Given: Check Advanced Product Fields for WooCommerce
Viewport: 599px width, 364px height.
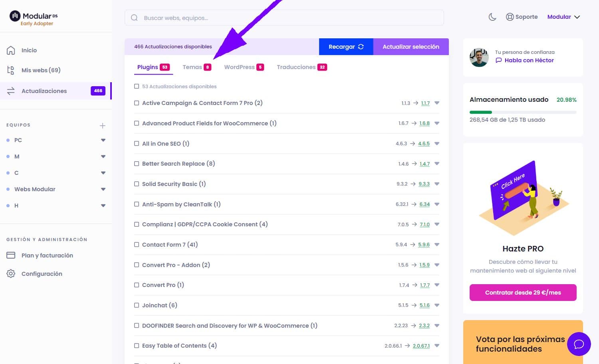Looking at the screenshot, I should (137, 123).
